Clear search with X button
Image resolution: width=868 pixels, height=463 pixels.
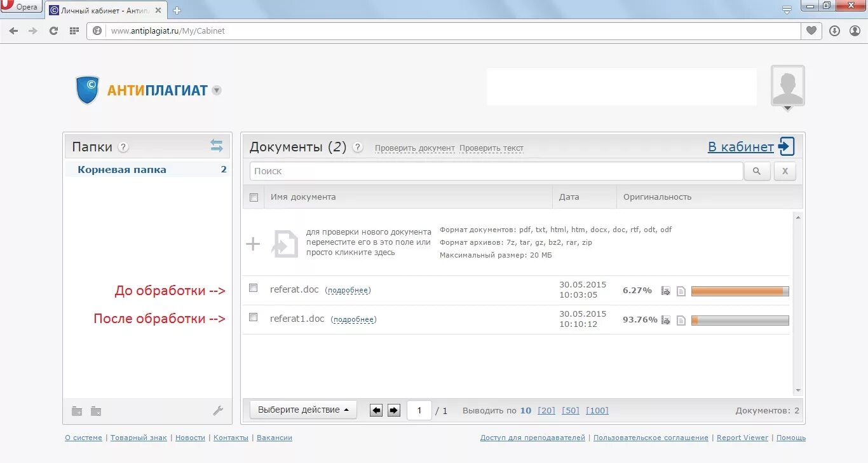(x=785, y=171)
